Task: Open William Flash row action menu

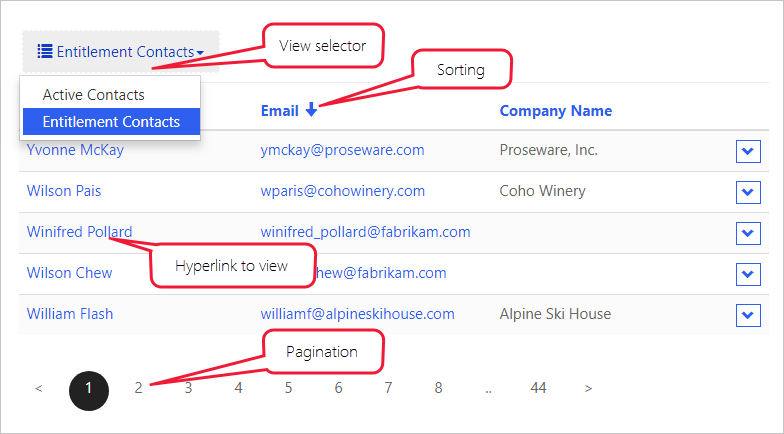Action: 748,314
